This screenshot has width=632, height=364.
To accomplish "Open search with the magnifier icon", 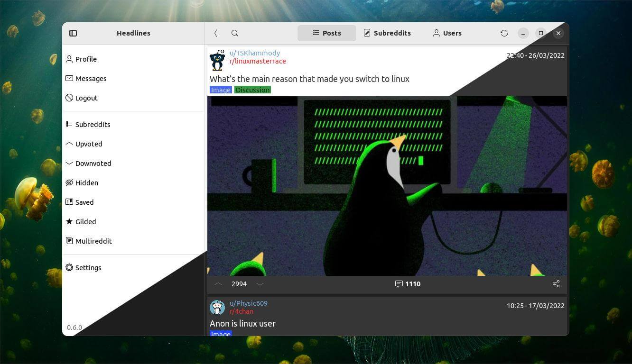I will [234, 33].
